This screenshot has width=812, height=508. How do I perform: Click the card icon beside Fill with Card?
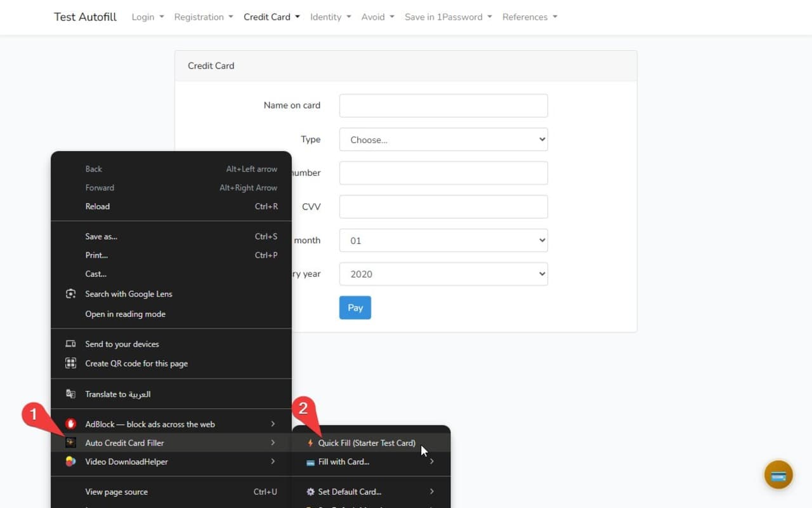[310, 462]
